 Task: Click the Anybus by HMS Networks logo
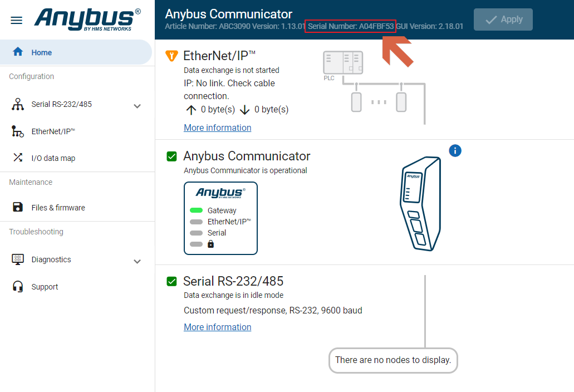pyautogui.click(x=87, y=19)
